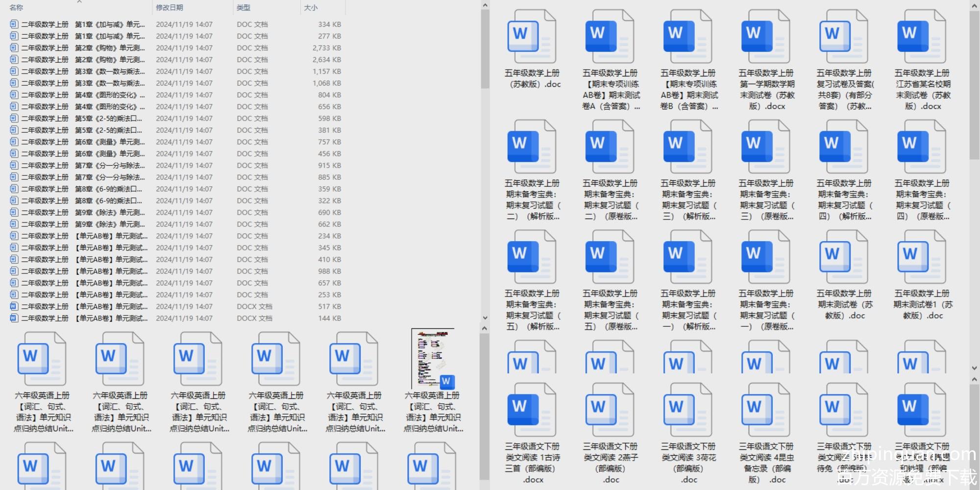This screenshot has height=490, width=980.
Task: Select 类文阅读 1古诗三首 docx icon
Action: coord(532,410)
